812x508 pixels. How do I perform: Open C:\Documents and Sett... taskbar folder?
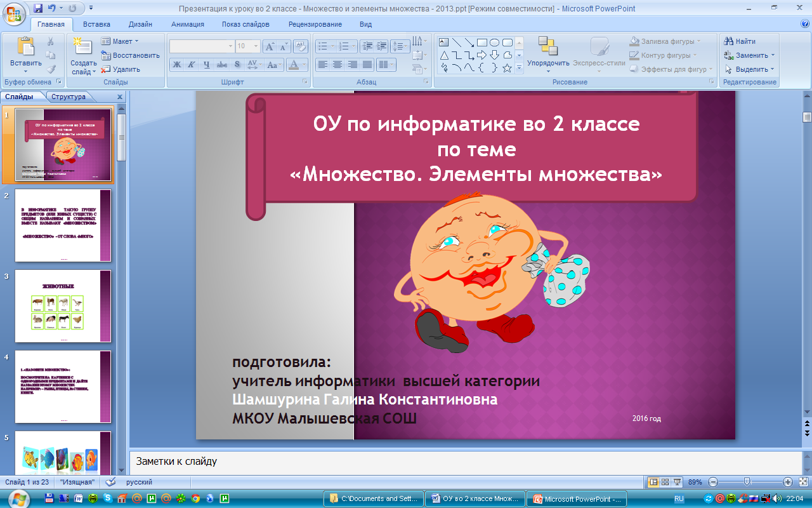pos(373,498)
